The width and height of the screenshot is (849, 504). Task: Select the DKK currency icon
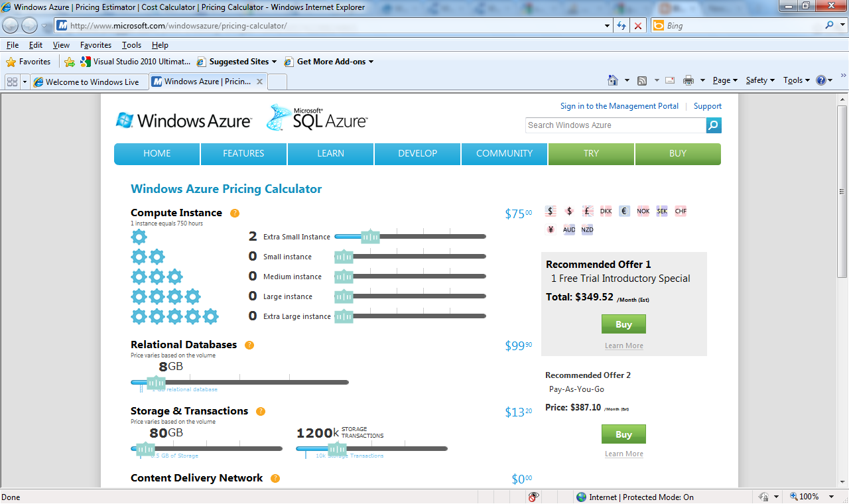click(x=606, y=212)
